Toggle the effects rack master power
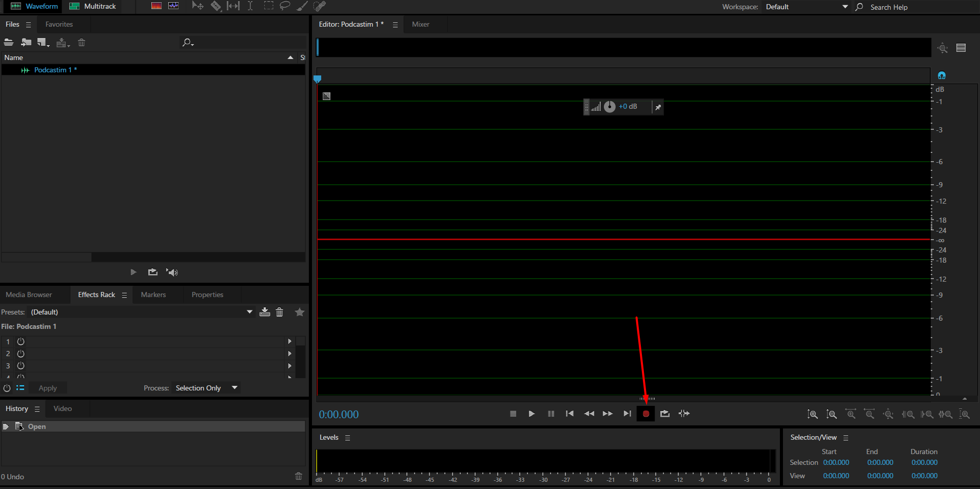This screenshot has height=489, width=980. (x=7, y=388)
